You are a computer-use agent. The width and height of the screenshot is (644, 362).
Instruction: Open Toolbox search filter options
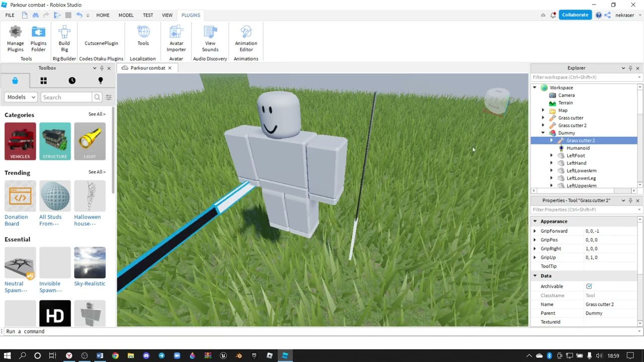108,97
